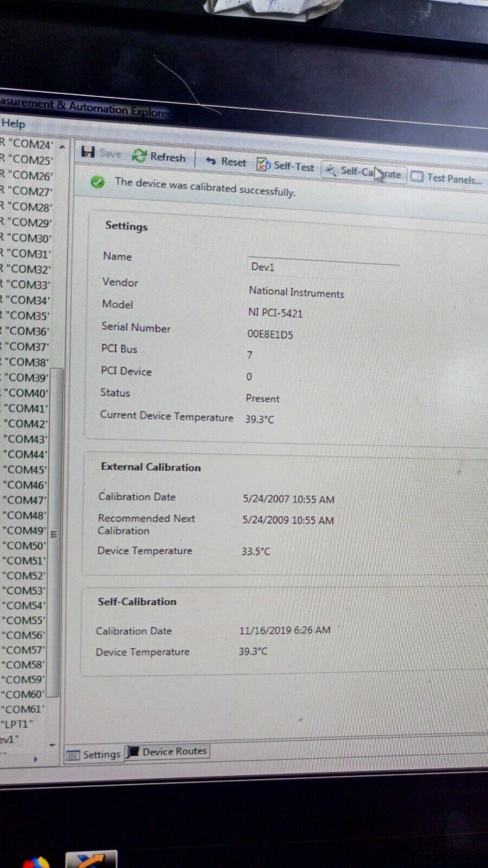Click the Reset arrow icon
Viewport: 488px width, 868px height.
211,161
